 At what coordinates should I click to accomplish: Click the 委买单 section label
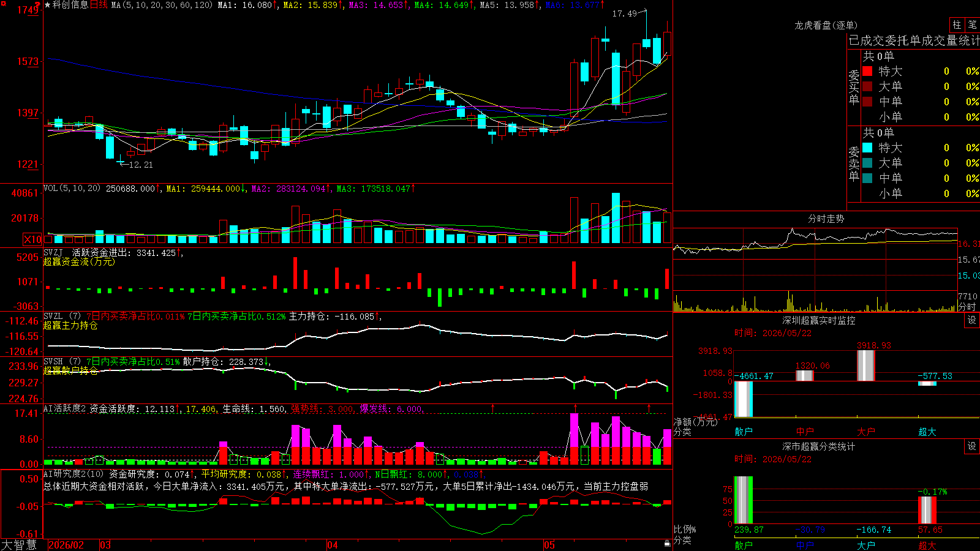coord(854,87)
